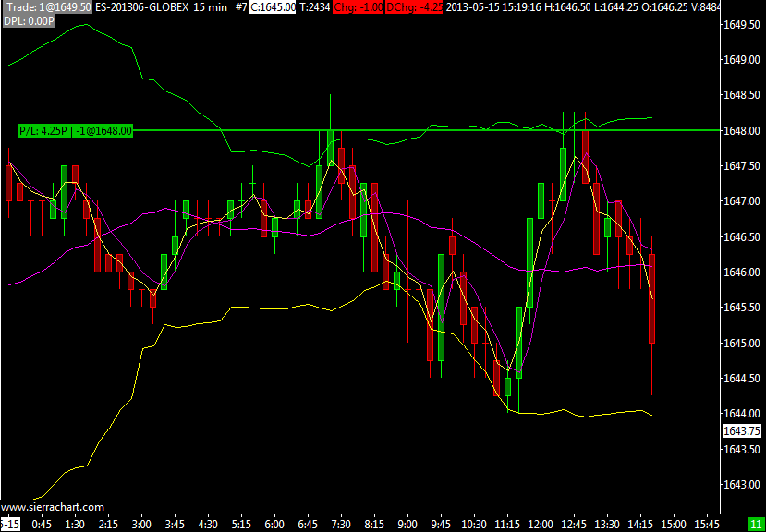Click the 1644.00 price scale label
This screenshot has height=532, width=766.
(743, 414)
